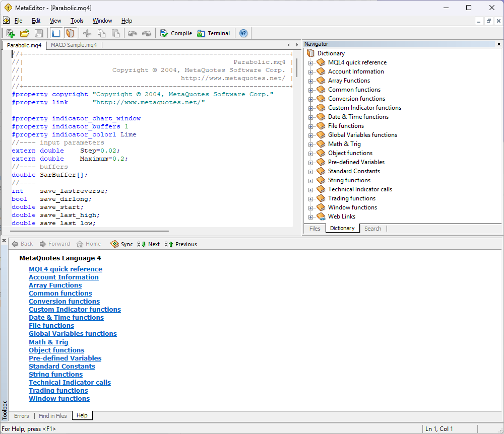Click the Back navigation button
504x434 pixels.
point(22,244)
